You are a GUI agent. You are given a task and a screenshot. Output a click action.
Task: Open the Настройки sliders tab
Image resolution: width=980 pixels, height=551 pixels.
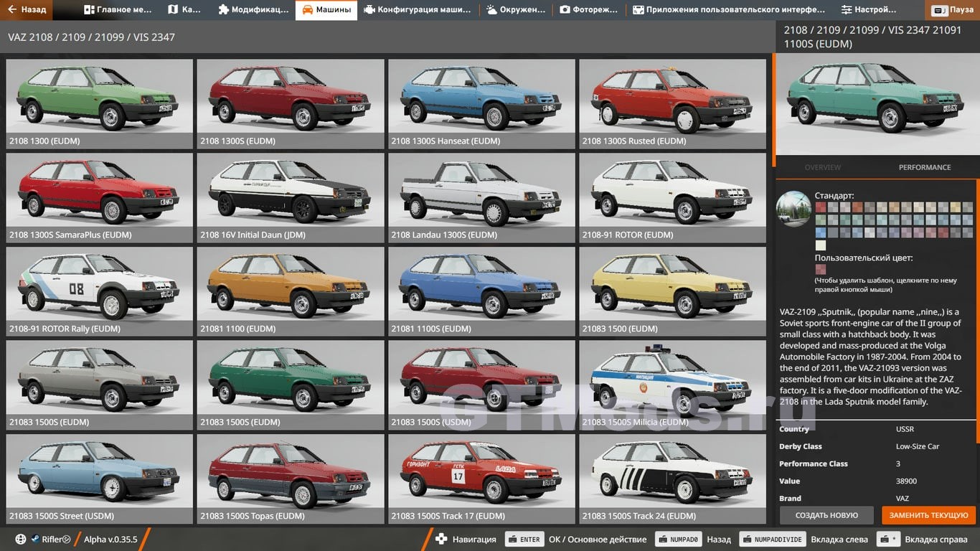coord(869,10)
